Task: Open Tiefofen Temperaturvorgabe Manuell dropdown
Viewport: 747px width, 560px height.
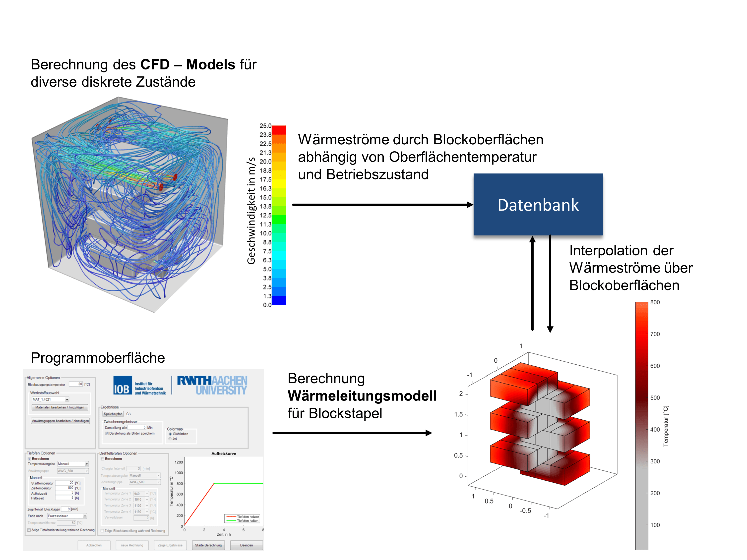Action: coord(73,464)
